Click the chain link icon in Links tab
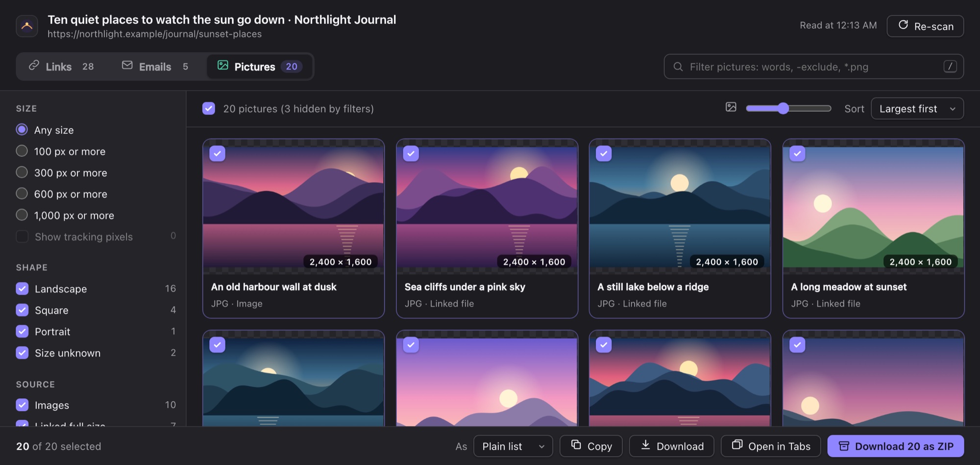This screenshot has height=465, width=980. click(x=34, y=65)
